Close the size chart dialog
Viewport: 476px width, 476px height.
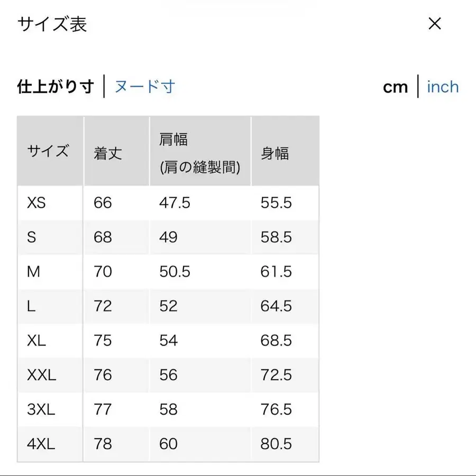pyautogui.click(x=434, y=24)
